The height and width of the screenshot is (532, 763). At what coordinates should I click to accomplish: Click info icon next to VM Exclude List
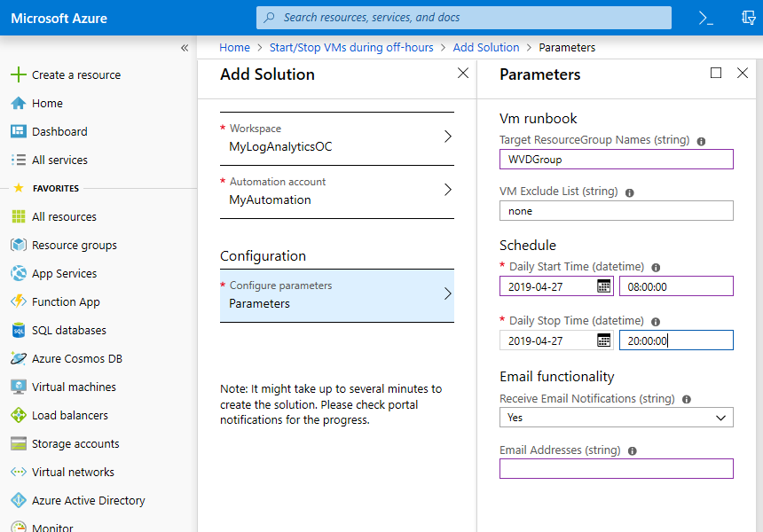(630, 193)
